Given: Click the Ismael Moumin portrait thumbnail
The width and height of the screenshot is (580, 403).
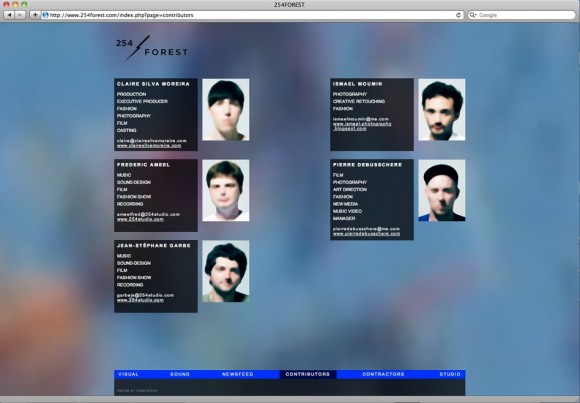Looking at the screenshot, I should (442, 110).
